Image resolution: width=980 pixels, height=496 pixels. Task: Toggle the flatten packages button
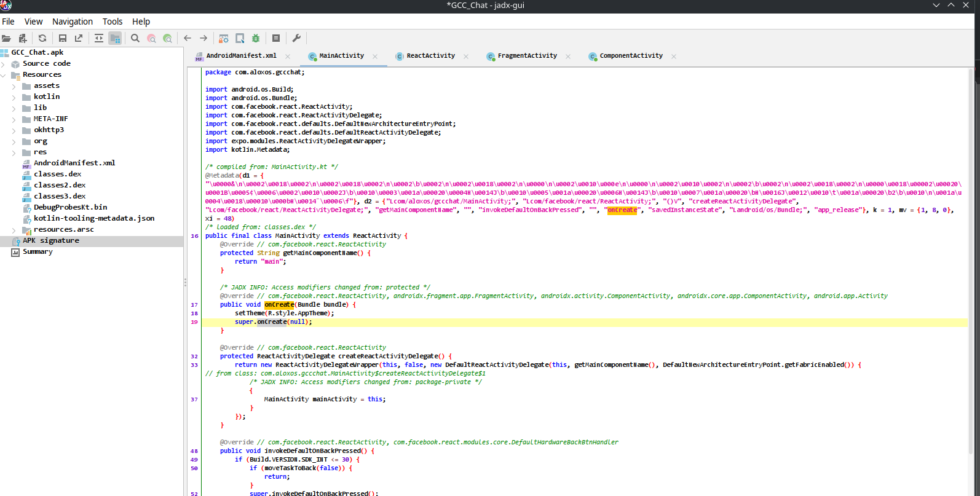pyautogui.click(x=115, y=38)
